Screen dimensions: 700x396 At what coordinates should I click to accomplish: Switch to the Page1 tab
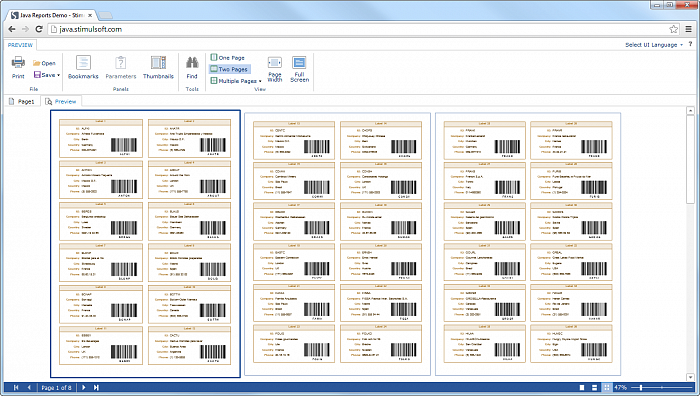click(22, 101)
